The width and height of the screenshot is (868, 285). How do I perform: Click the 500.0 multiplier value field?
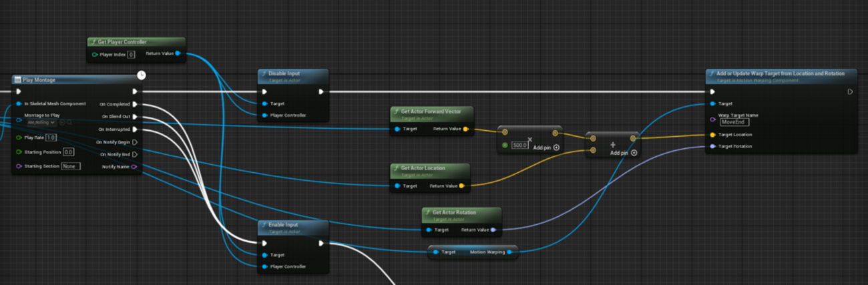[520, 145]
